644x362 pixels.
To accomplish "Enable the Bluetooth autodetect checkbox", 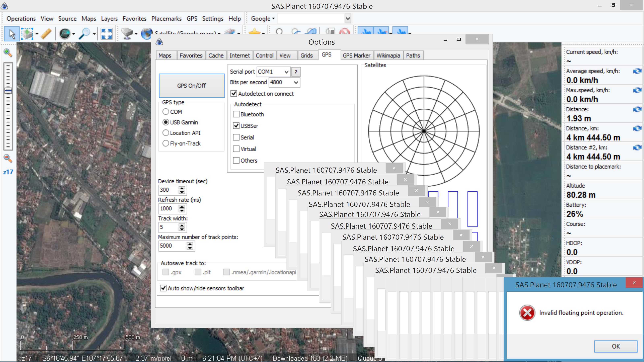I will click(236, 114).
